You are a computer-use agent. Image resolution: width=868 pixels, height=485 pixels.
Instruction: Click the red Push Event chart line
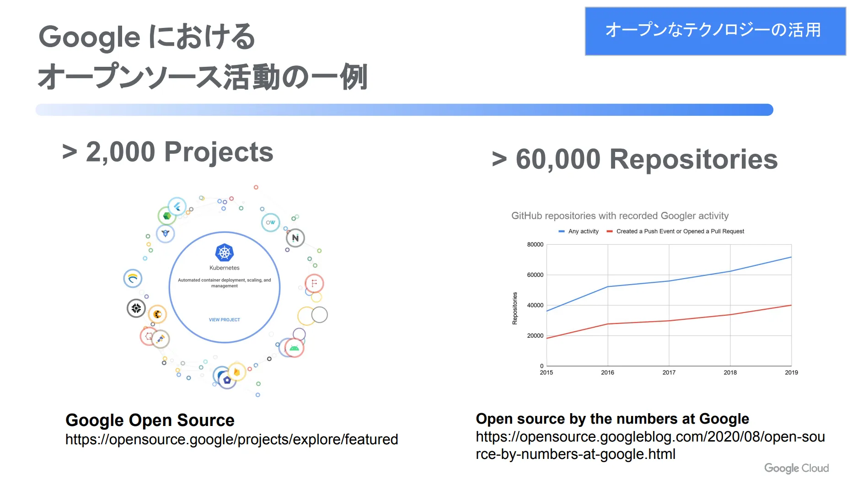tap(669, 321)
